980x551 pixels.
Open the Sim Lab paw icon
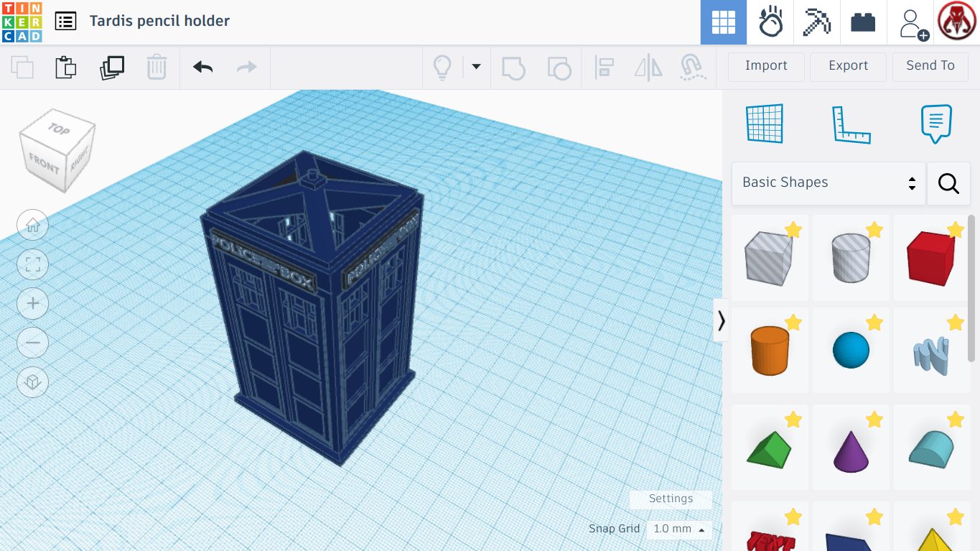pyautogui.click(x=770, y=22)
